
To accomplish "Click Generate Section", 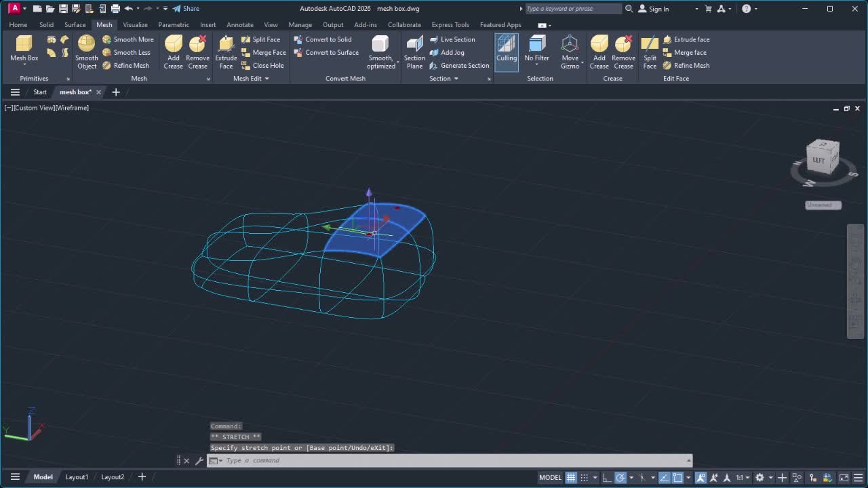I will pos(459,66).
